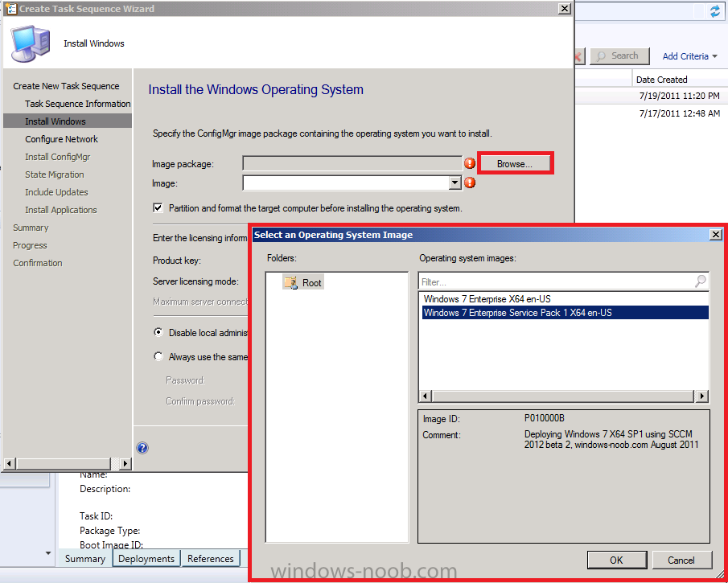Switch to the References tab
Viewport: 728px width, 583px height.
pos(210,558)
